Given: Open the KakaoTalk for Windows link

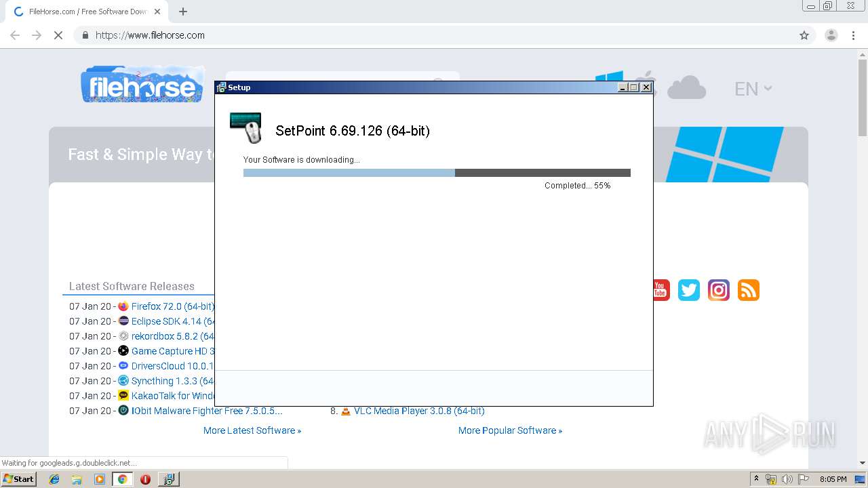Looking at the screenshot, I should pyautogui.click(x=173, y=396).
